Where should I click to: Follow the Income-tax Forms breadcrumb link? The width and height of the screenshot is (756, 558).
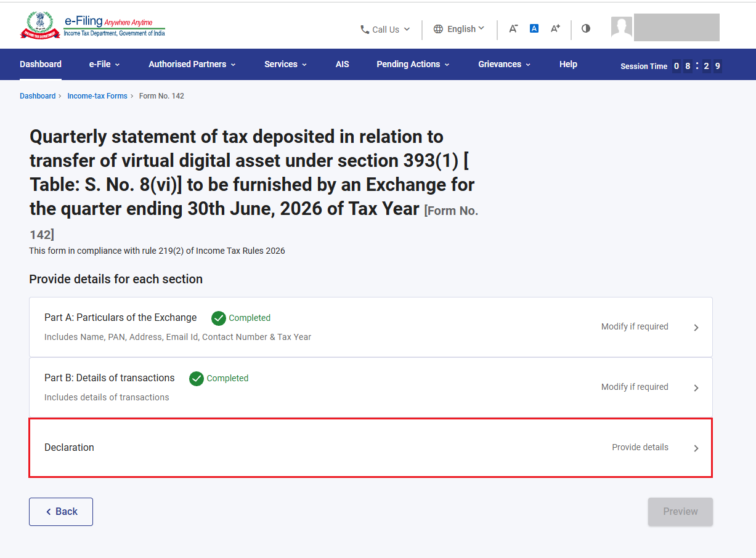coord(97,96)
